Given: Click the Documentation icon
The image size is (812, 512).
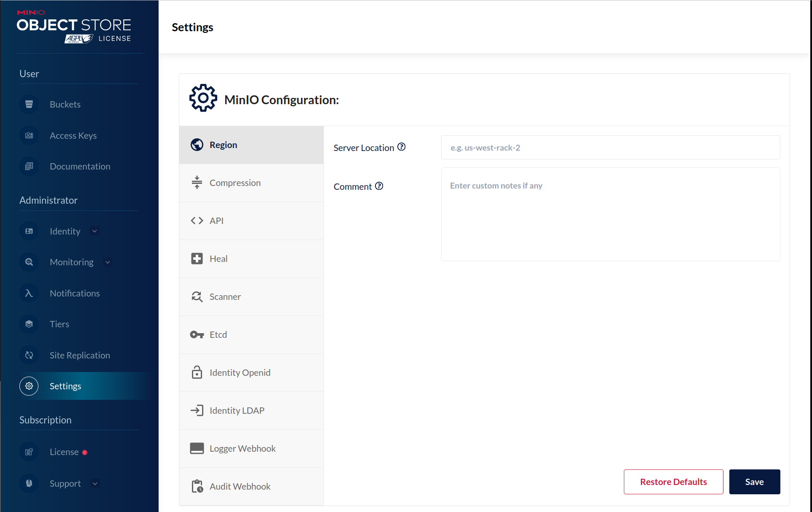Looking at the screenshot, I should [x=29, y=166].
